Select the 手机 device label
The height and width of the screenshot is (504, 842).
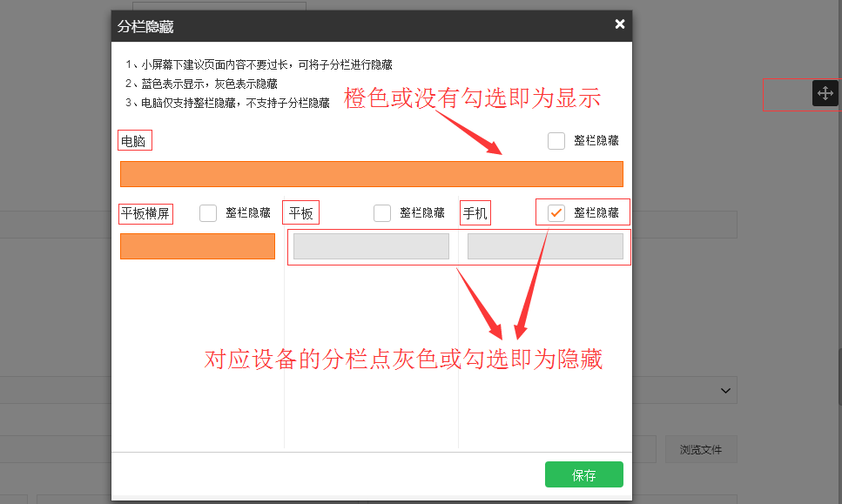click(475, 213)
